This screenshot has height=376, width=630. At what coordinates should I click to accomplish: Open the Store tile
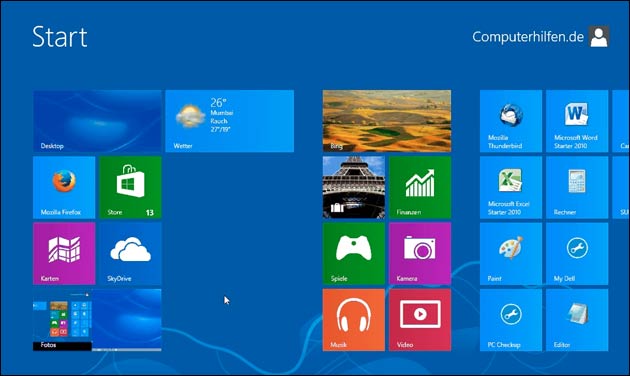pyautogui.click(x=130, y=187)
